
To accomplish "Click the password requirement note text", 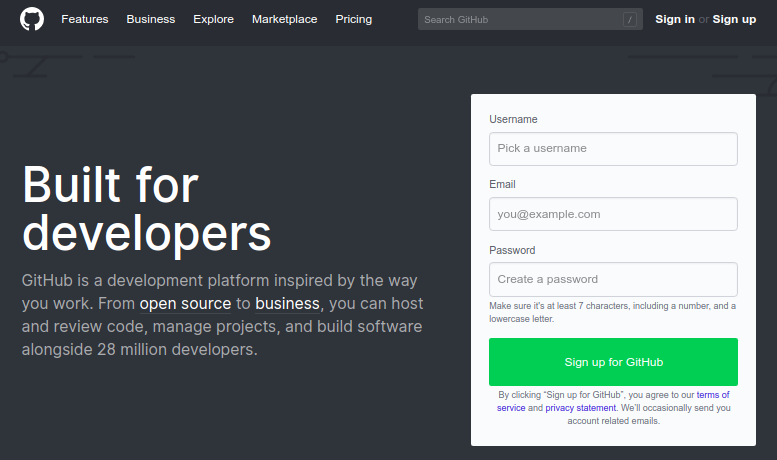I will coord(612,312).
